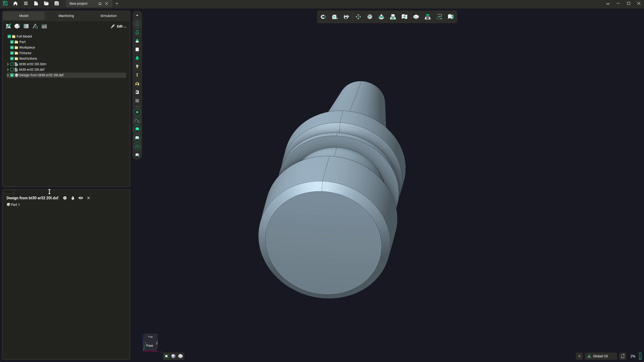Click the export map arrow icon
This screenshot has height=362, width=644.
point(451,17)
